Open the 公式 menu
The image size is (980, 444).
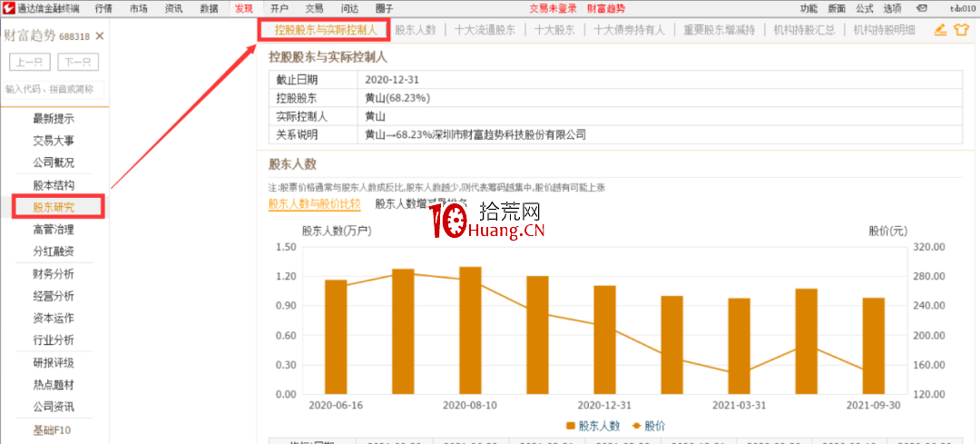(x=865, y=8)
